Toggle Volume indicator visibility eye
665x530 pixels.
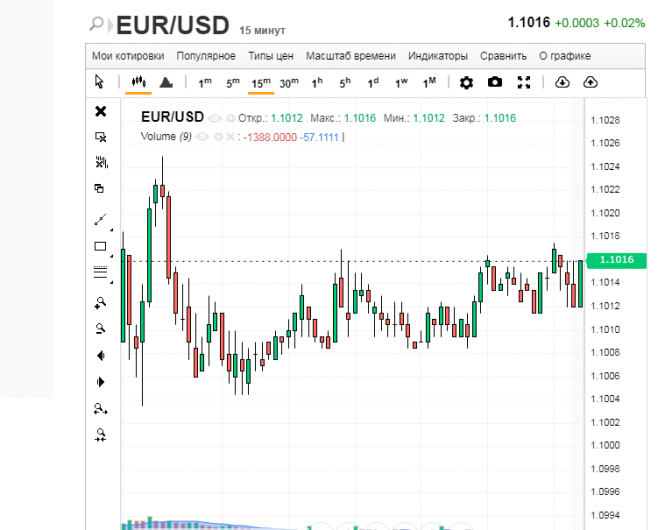tap(203, 137)
